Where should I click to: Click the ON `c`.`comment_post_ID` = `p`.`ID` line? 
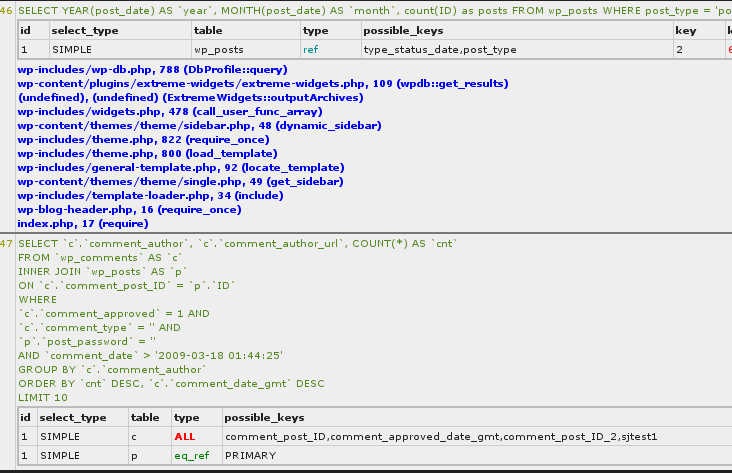point(127,285)
